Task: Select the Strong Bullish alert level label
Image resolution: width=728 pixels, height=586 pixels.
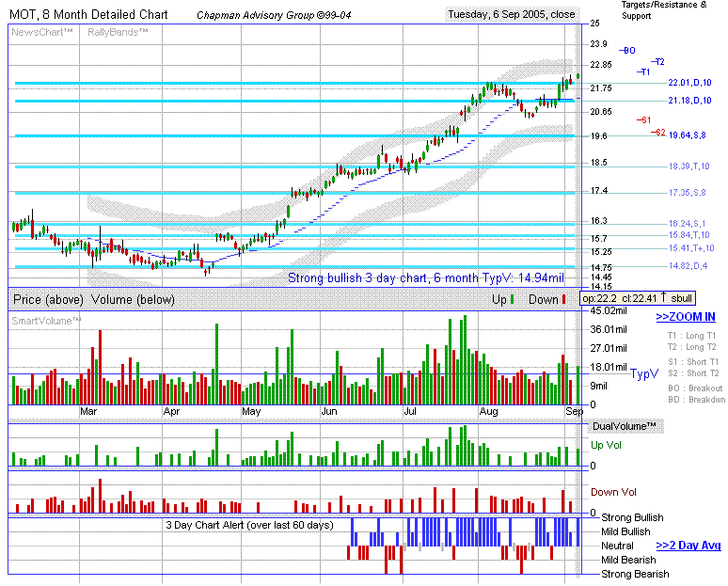Action: (x=632, y=517)
